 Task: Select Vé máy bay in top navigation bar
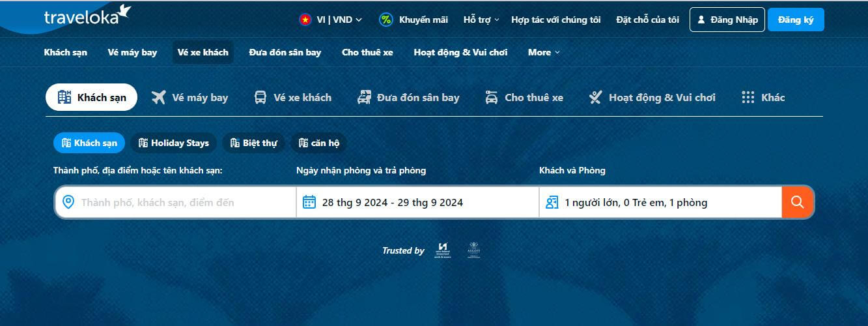coord(132,52)
